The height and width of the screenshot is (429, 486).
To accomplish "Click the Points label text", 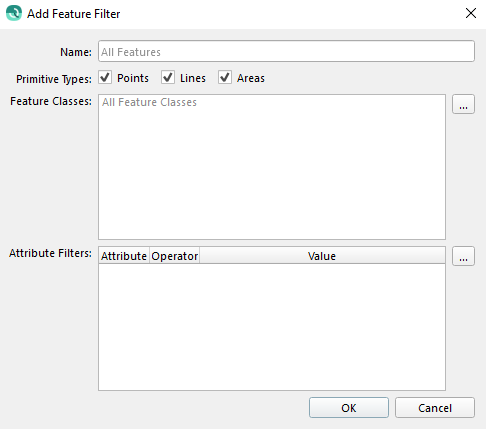I will 133,78.
